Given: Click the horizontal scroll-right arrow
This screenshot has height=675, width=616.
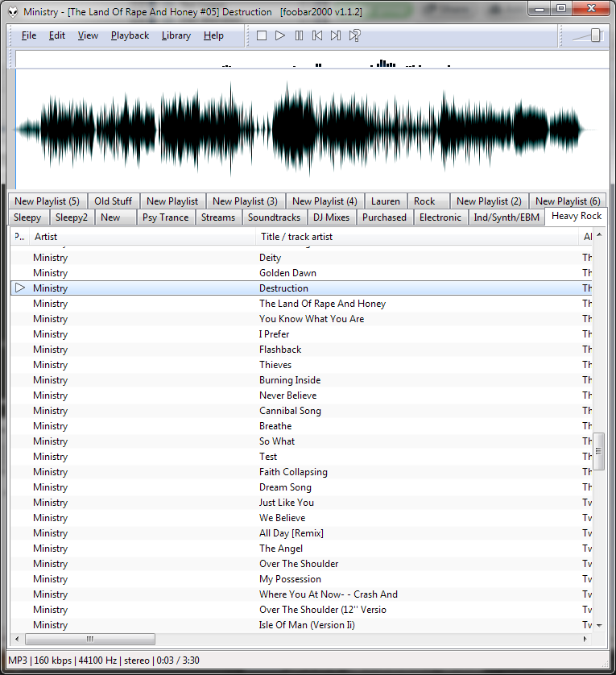Looking at the screenshot, I should 585,639.
